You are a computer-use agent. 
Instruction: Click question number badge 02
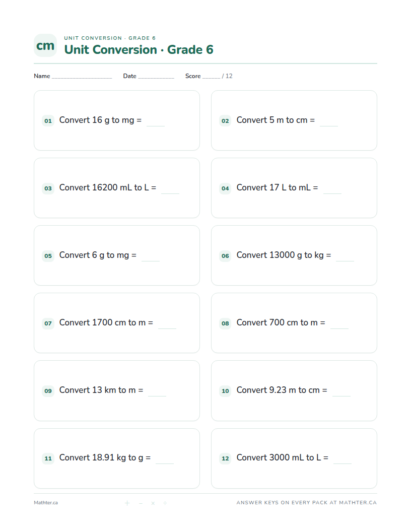[x=225, y=120]
